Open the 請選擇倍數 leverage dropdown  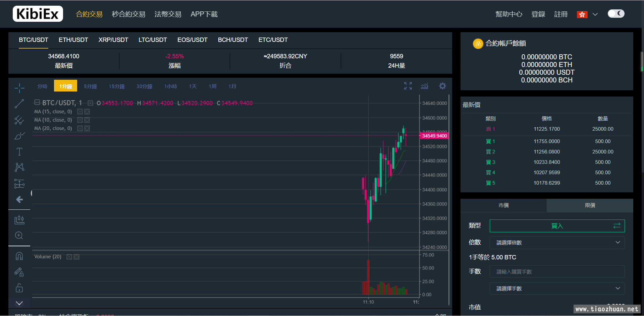point(557,243)
